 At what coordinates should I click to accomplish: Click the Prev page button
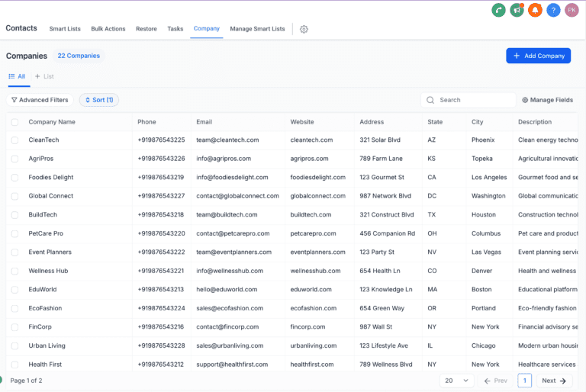495,381
